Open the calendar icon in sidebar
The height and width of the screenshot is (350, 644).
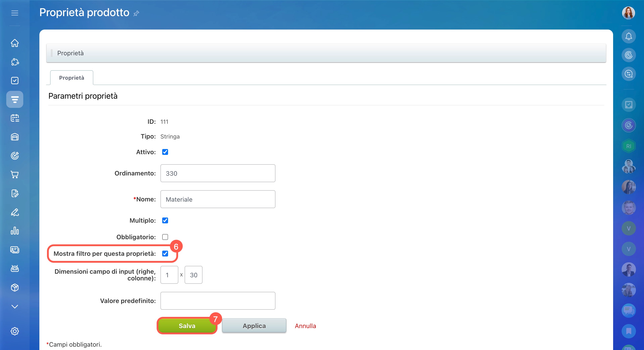click(x=15, y=118)
